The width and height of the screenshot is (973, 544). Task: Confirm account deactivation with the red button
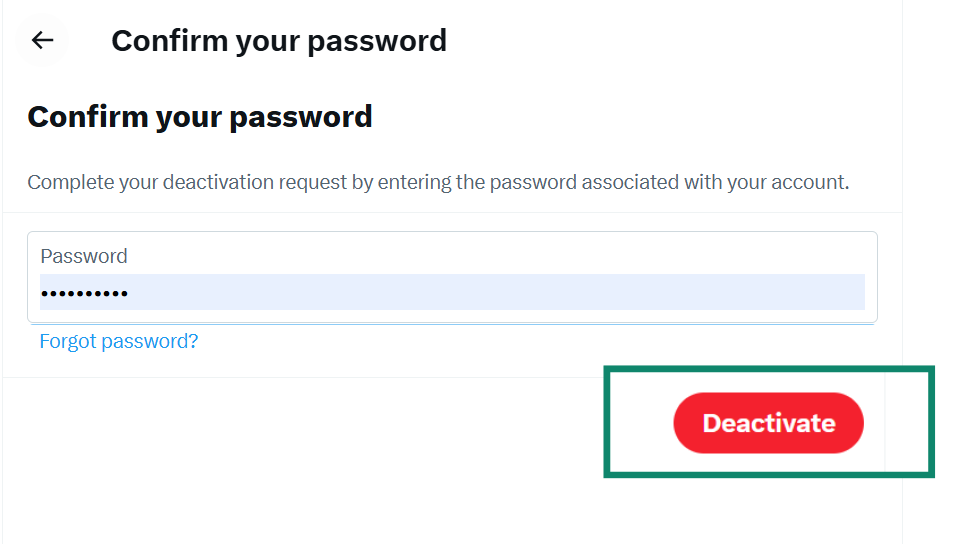(x=768, y=423)
